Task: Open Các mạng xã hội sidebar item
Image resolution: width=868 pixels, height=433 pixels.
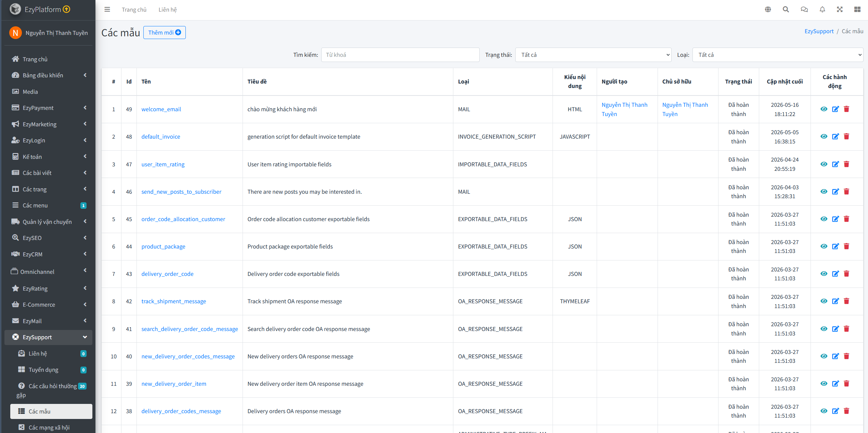Action: pyautogui.click(x=51, y=427)
